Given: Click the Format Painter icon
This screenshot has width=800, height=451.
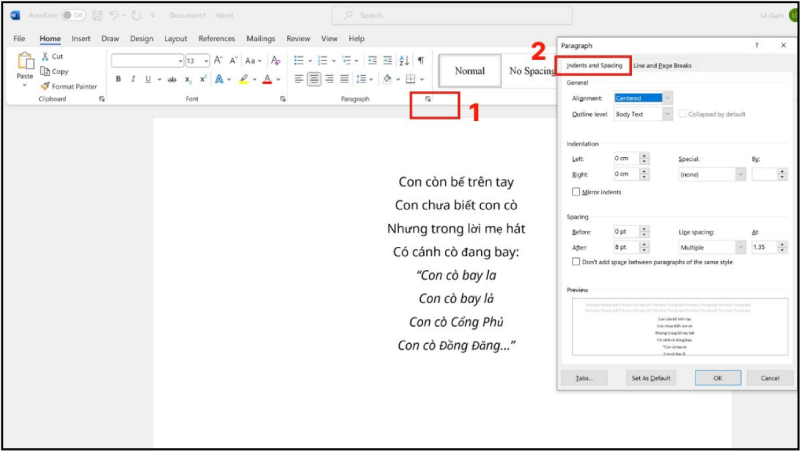Looking at the screenshot, I should (45, 87).
